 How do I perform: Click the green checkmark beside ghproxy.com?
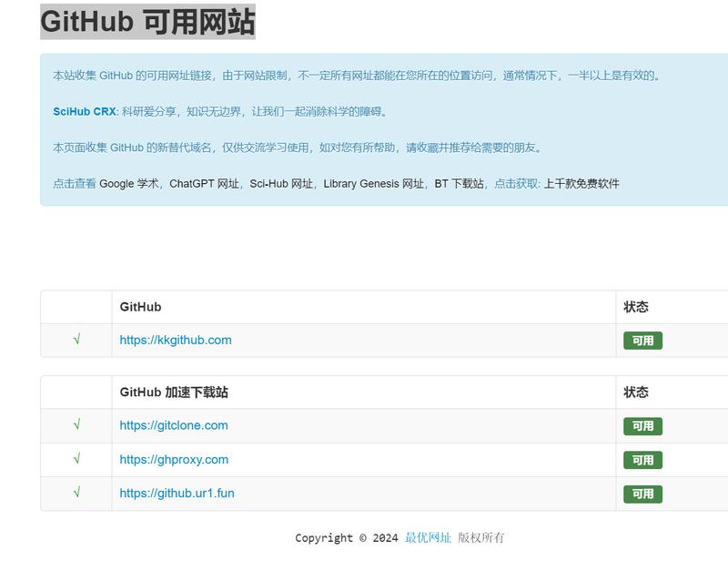tap(76, 459)
